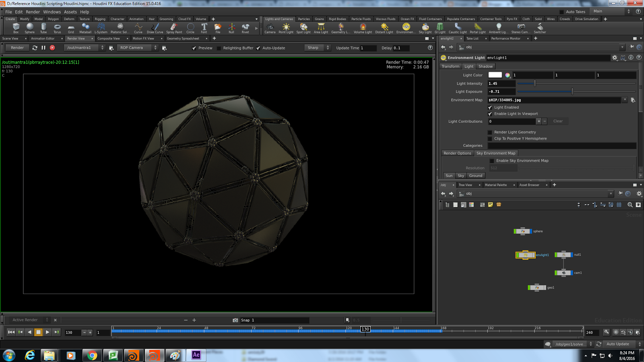Click the Render button

[x=17, y=47]
